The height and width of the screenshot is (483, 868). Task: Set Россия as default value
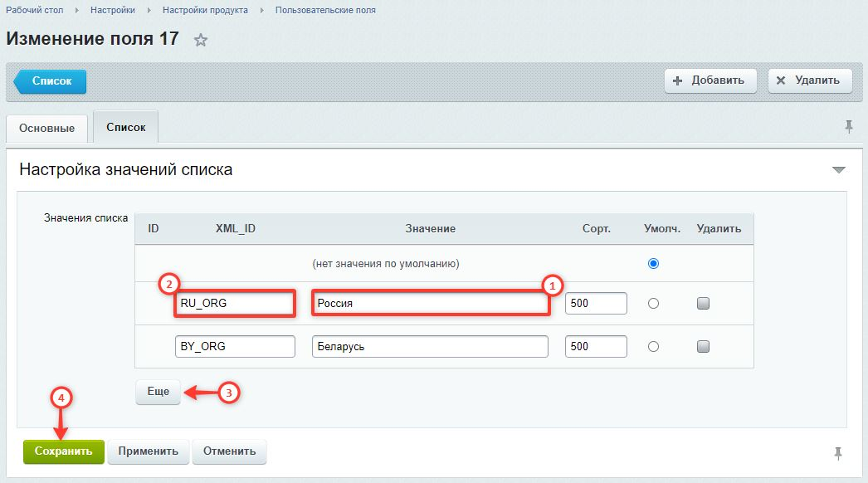(653, 304)
